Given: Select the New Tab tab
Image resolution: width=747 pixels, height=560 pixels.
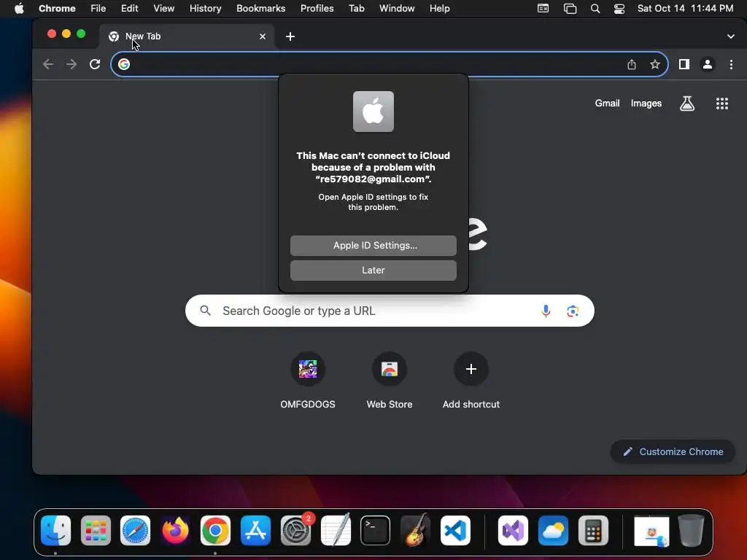Looking at the screenshot, I should coord(186,36).
